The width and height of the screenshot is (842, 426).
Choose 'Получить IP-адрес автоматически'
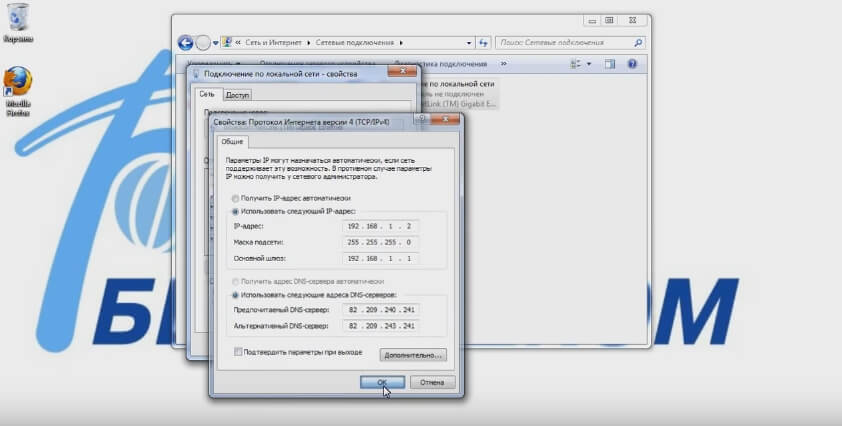pyautogui.click(x=291, y=198)
